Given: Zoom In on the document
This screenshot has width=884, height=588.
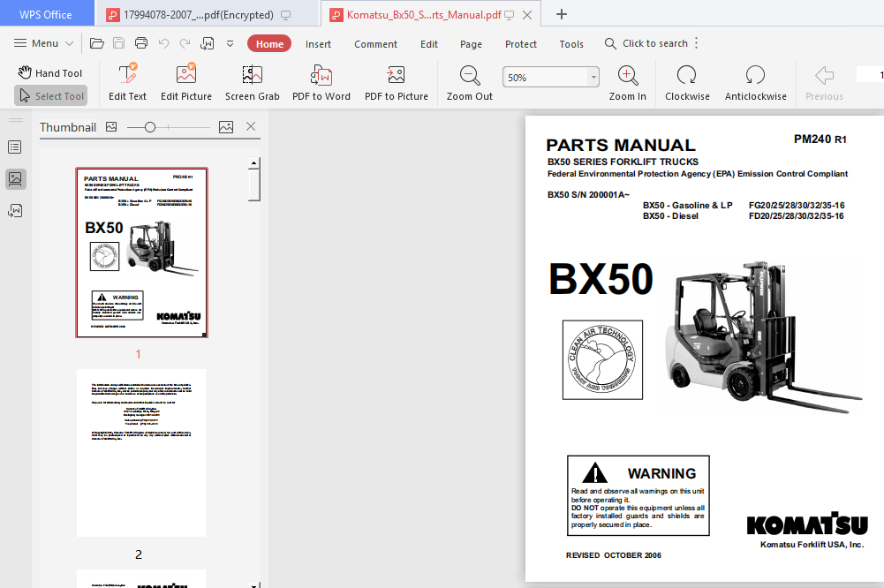Looking at the screenshot, I should click(628, 82).
